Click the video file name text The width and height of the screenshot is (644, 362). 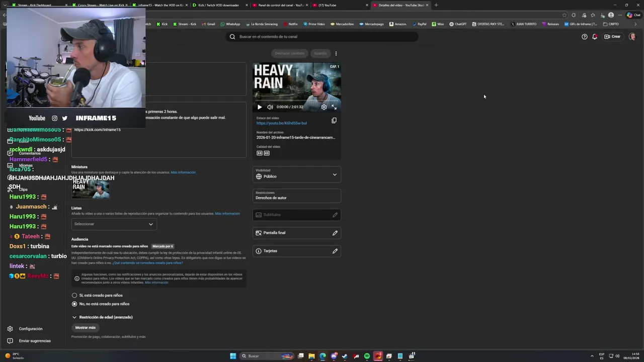295,137
